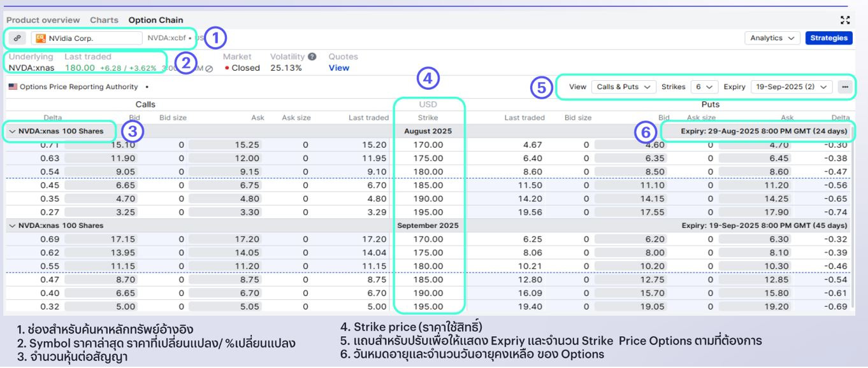Collapse the August 2025 NVDA:xnas group
868x368 pixels.
tap(12, 131)
